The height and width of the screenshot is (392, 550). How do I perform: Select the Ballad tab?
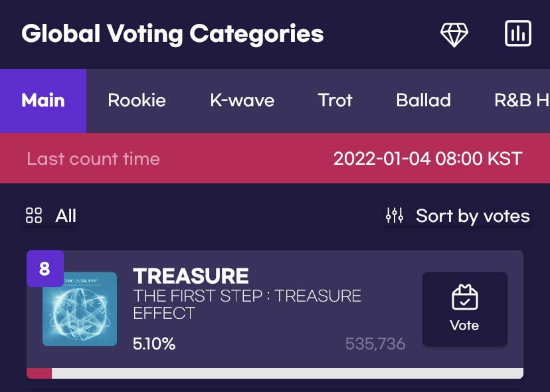tap(423, 101)
